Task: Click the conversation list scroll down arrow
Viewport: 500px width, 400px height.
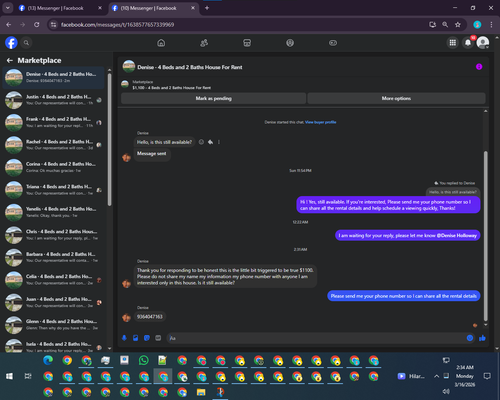Action: [110, 349]
